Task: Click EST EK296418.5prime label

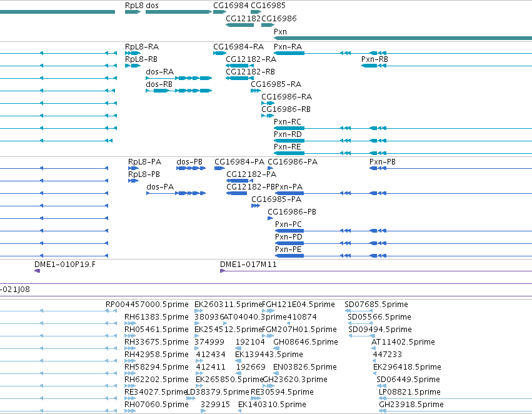Action: tap(407, 367)
